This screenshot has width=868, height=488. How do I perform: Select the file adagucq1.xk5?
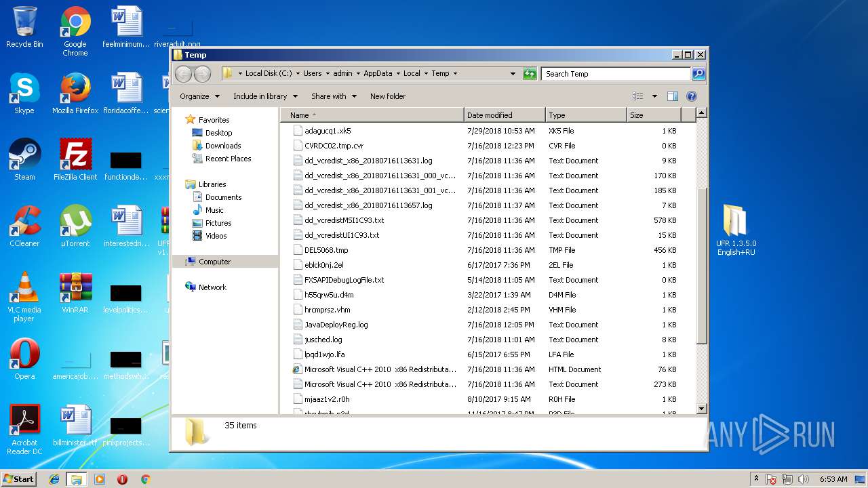[328, 131]
